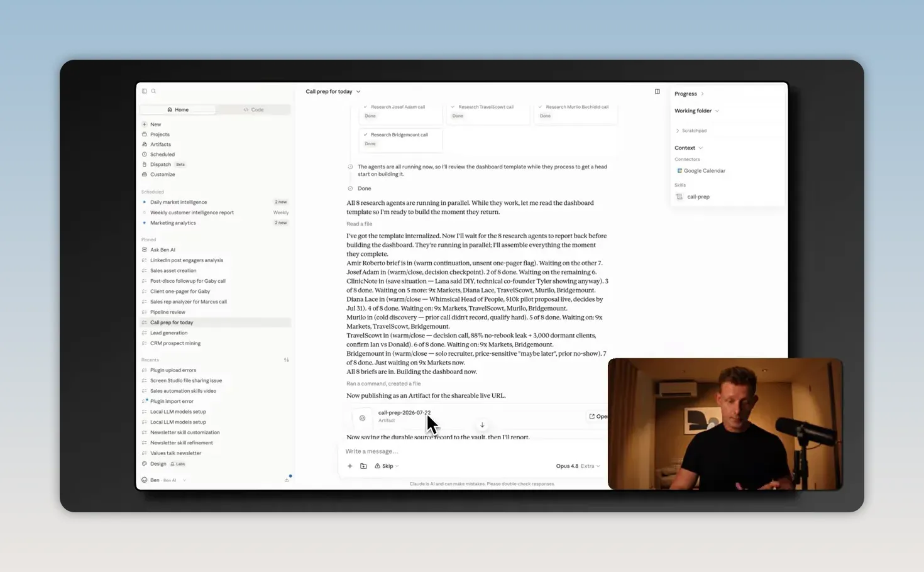This screenshot has height=572, width=924.
Task: Click the Artifacts icon in the sidebar
Action: 145,145
